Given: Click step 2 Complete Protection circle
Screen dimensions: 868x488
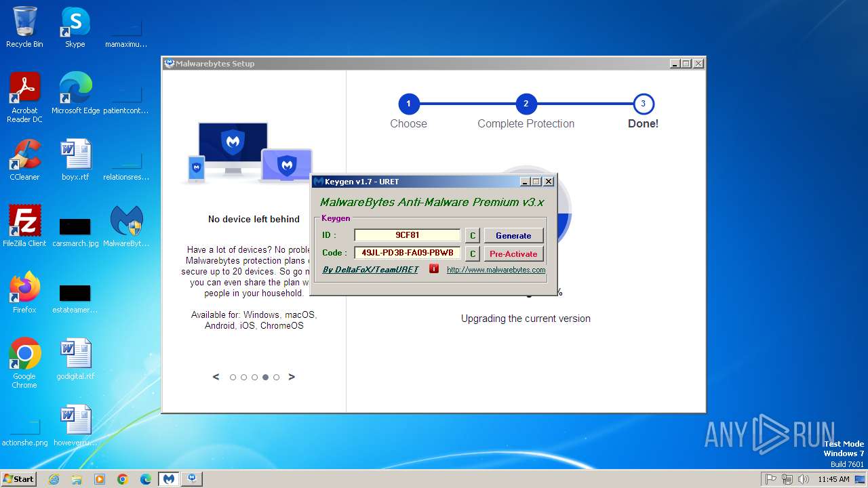Looking at the screenshot, I should [x=526, y=104].
